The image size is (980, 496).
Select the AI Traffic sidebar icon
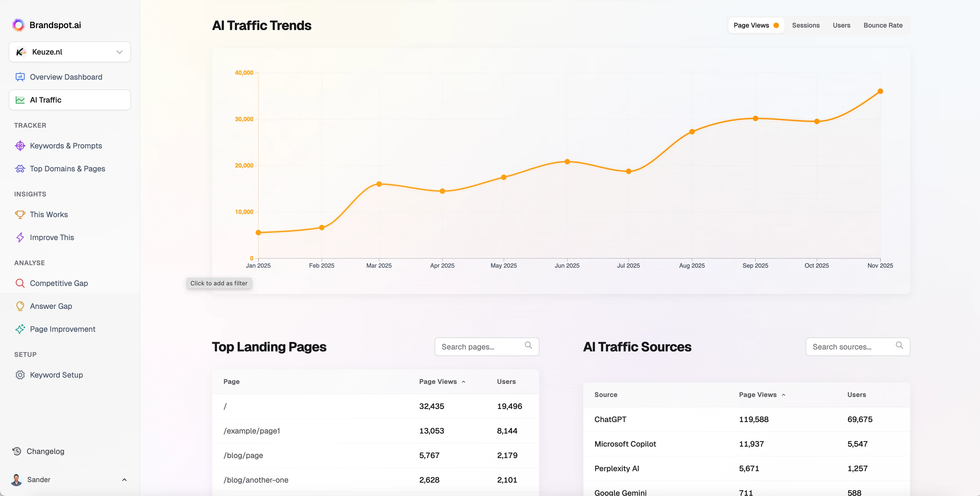(x=20, y=100)
